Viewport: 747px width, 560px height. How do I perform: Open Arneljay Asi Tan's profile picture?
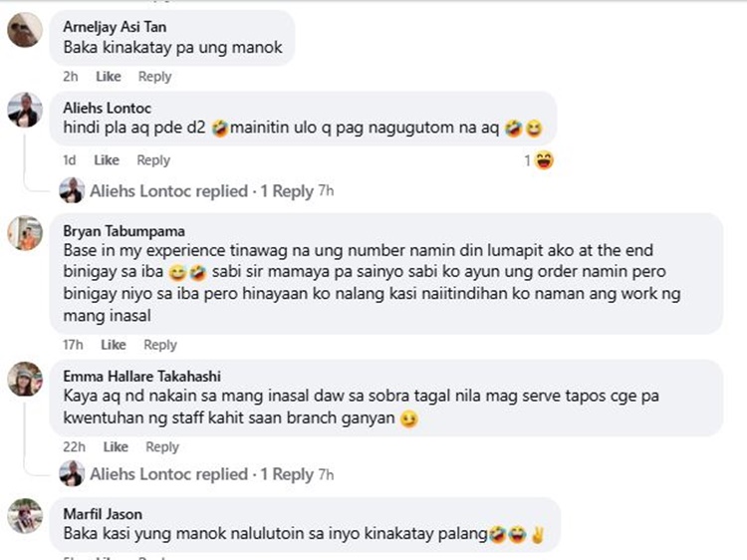pyautogui.click(x=25, y=30)
